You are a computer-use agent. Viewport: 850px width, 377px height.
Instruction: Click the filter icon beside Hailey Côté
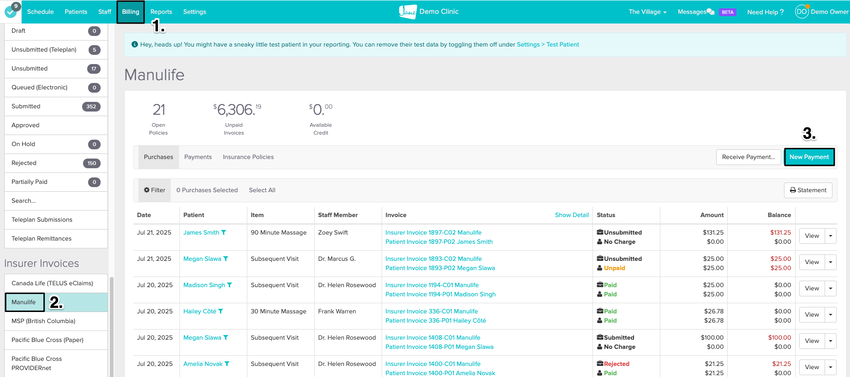[221, 311]
